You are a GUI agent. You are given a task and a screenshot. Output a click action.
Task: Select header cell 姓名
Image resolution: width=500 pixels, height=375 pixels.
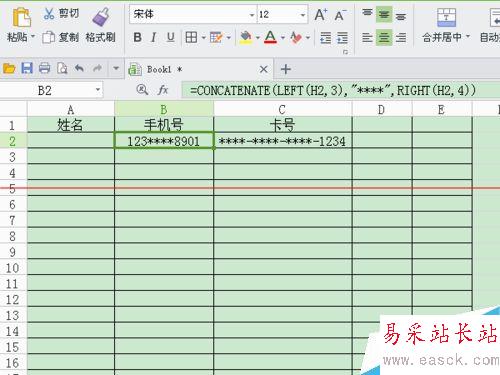(x=71, y=125)
